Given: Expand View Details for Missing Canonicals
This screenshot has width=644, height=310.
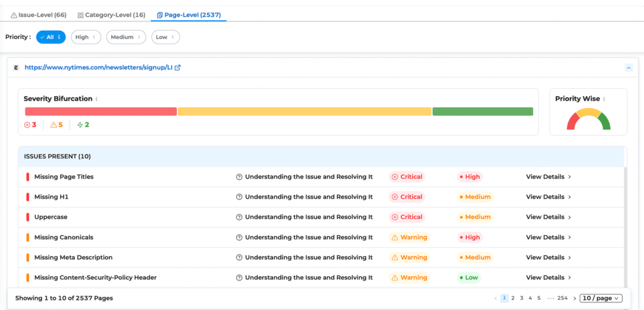Looking at the screenshot, I should pos(548,237).
